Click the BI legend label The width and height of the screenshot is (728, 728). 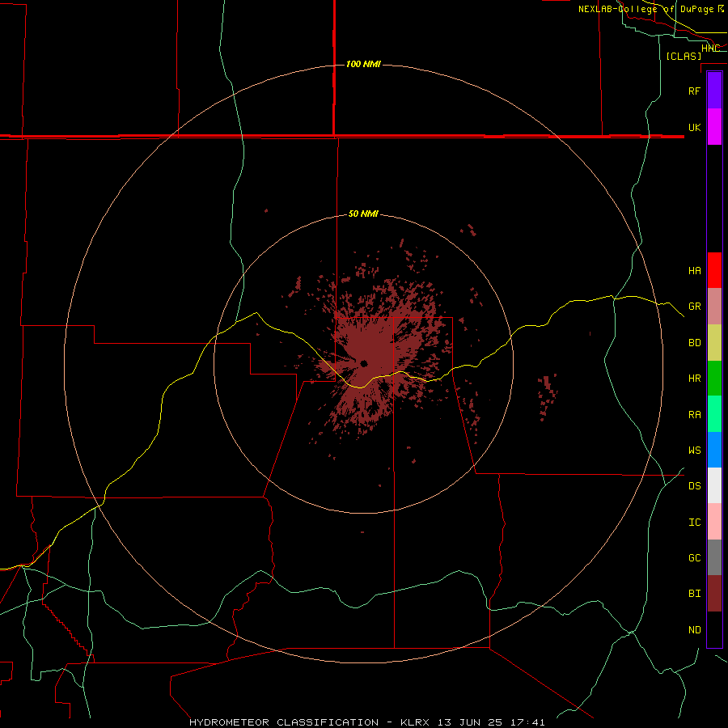click(x=694, y=594)
